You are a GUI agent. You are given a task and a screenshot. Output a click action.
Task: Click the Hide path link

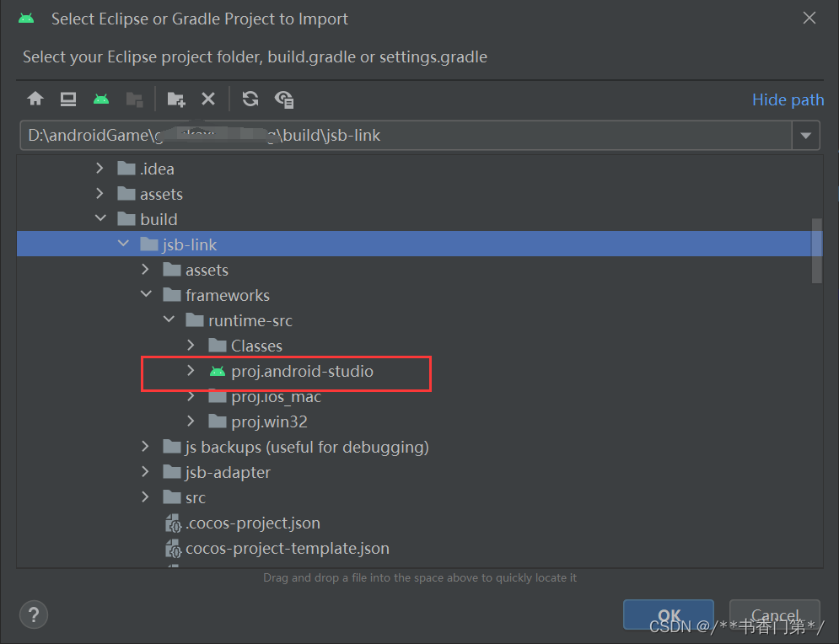tap(788, 99)
